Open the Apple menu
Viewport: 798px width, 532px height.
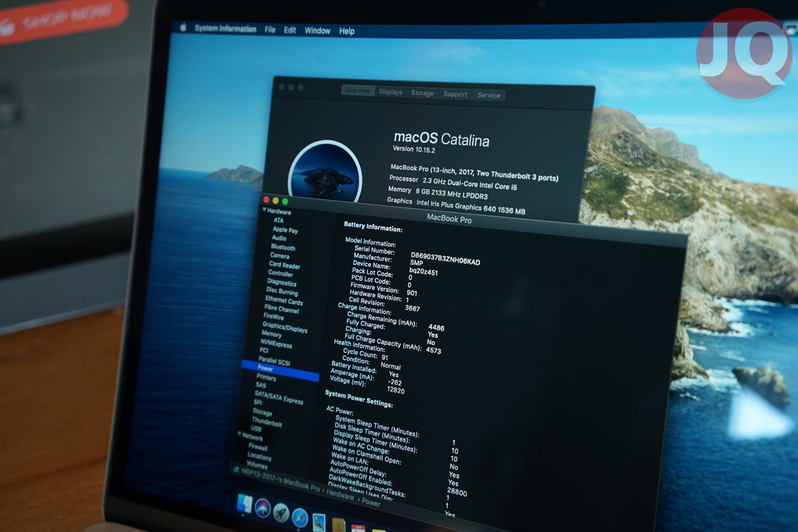coord(182,28)
